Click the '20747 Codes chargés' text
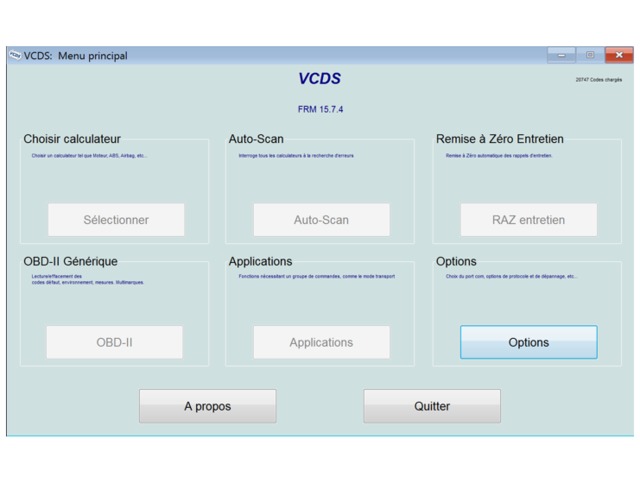 (599, 80)
